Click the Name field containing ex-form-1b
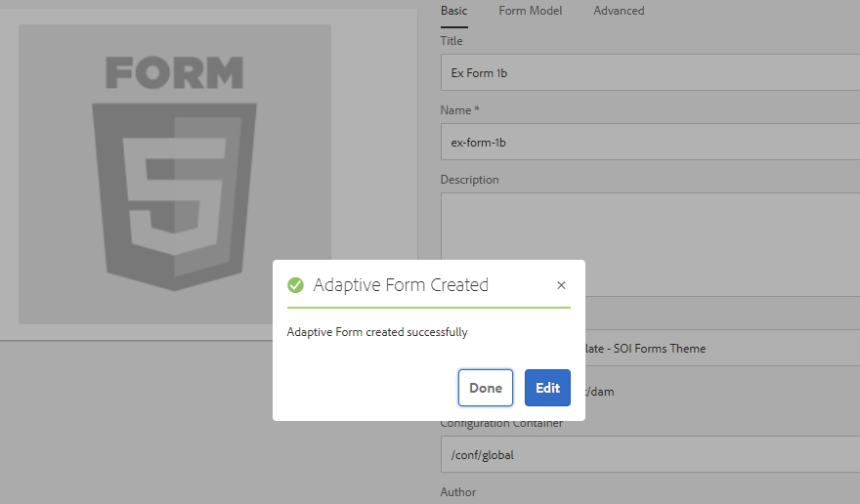Screen dimensions: 860x504 (x=650, y=142)
